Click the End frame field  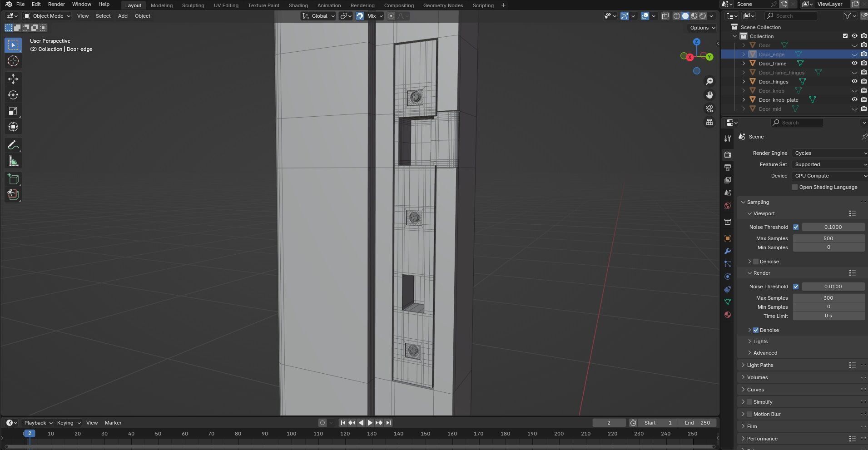pos(697,423)
